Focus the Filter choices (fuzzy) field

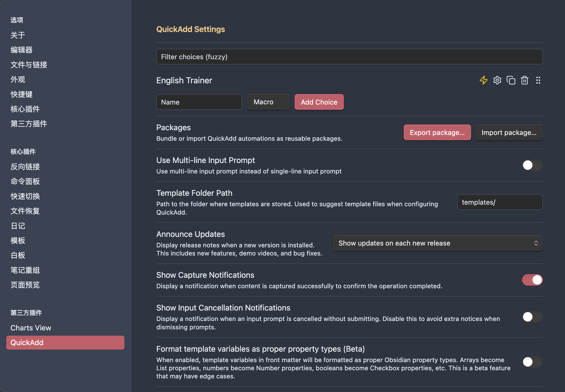point(349,57)
